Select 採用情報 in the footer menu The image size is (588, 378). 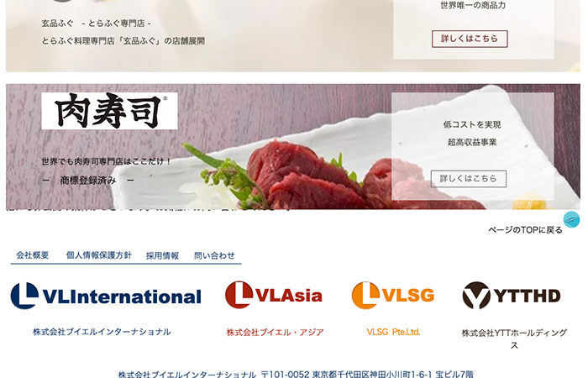(162, 255)
